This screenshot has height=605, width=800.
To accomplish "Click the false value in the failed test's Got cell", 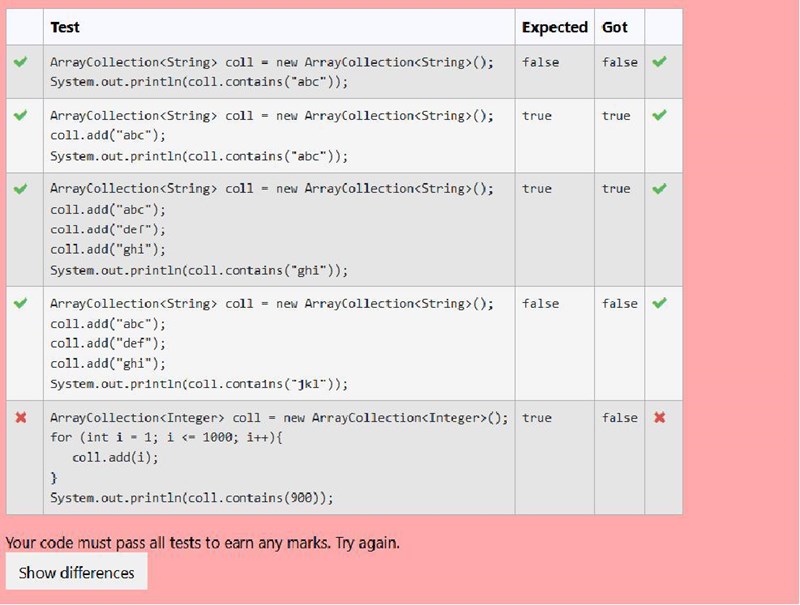I will (618, 418).
